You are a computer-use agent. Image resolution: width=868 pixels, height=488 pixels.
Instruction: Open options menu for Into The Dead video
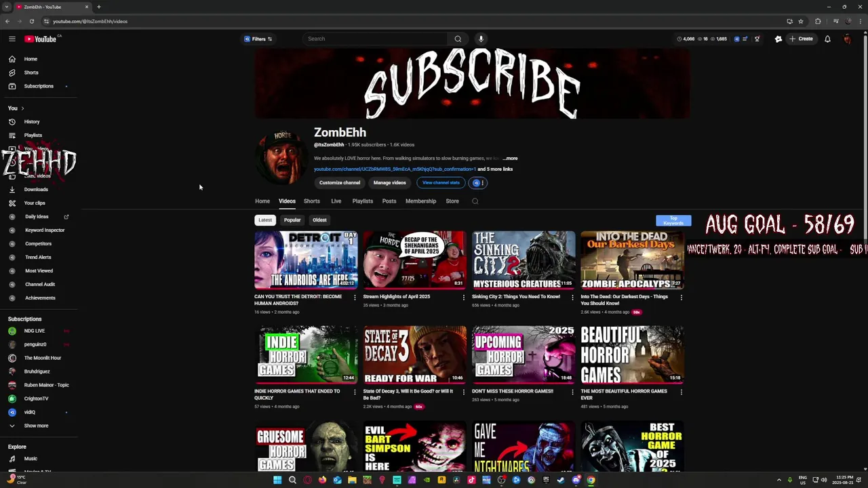point(681,297)
